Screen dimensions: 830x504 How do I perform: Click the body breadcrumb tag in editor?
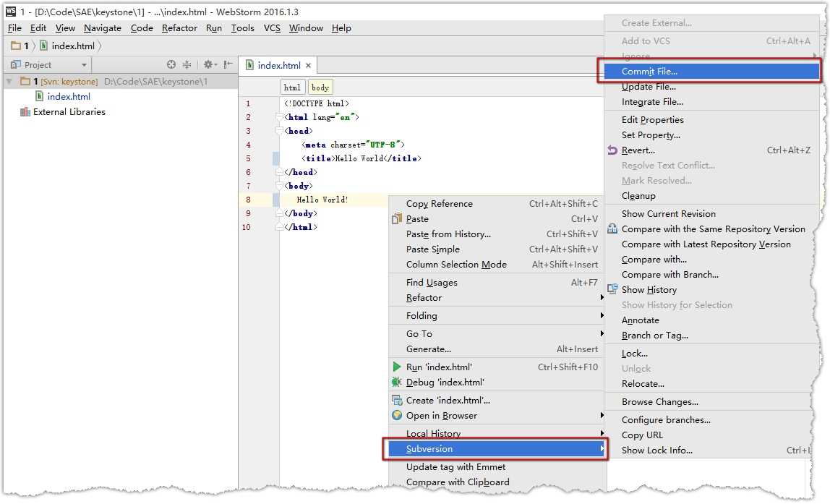320,87
